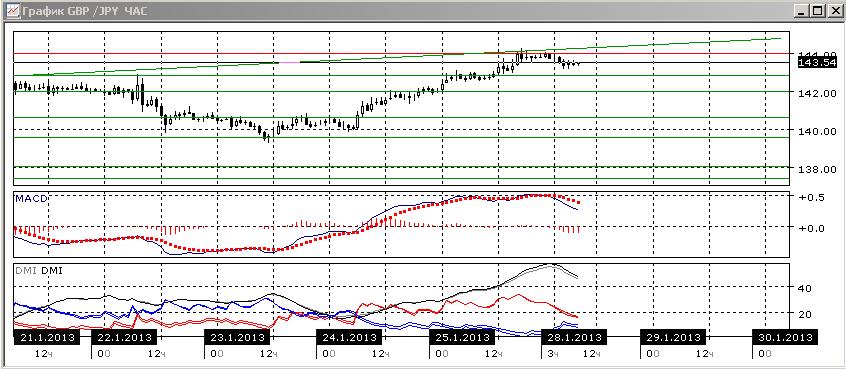Click the +0.0 MACD scale value

(811, 228)
